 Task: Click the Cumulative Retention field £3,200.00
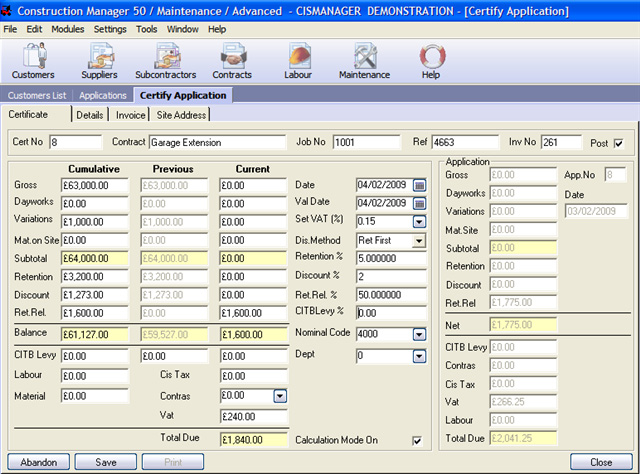pos(95,276)
